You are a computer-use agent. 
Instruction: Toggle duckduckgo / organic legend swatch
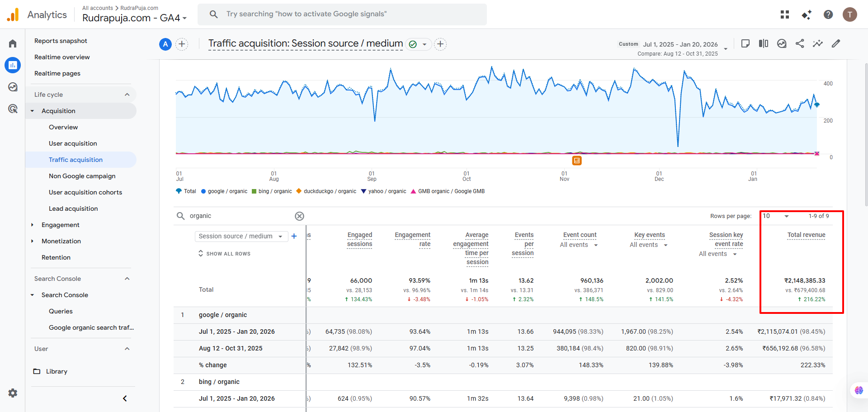tap(299, 191)
